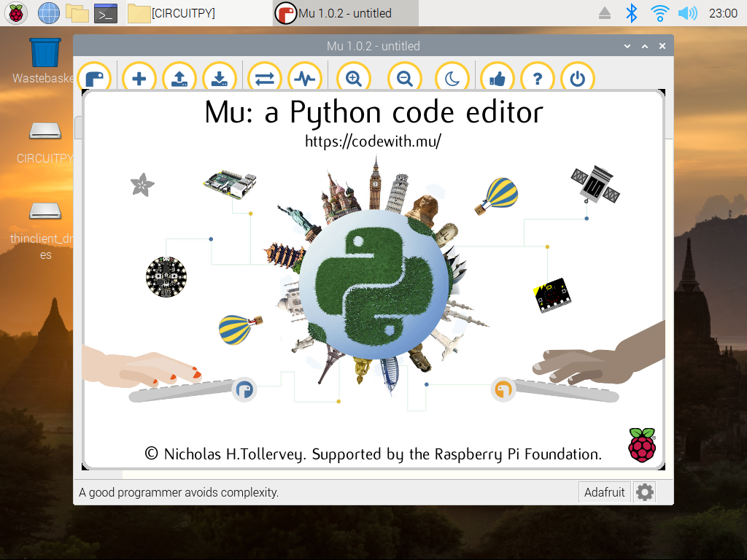Select the Mu 1.0.2 - untitled taskbar entry
The height and width of the screenshot is (560, 747).
(x=345, y=13)
